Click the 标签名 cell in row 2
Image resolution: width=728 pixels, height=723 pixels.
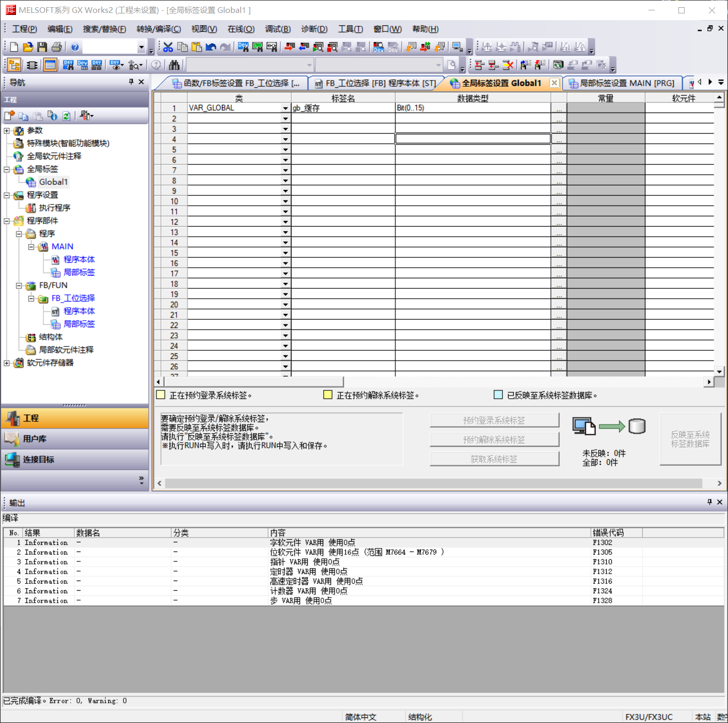click(343, 119)
